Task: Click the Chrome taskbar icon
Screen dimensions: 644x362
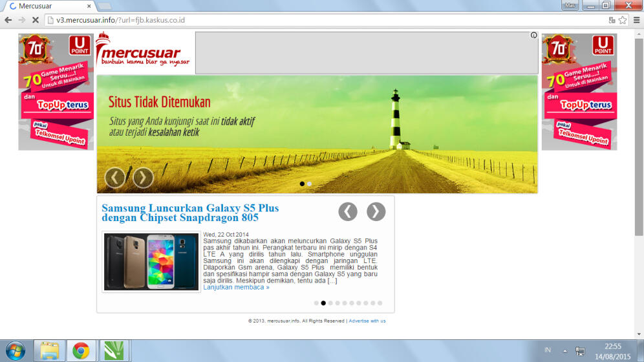Action: pyautogui.click(x=81, y=351)
